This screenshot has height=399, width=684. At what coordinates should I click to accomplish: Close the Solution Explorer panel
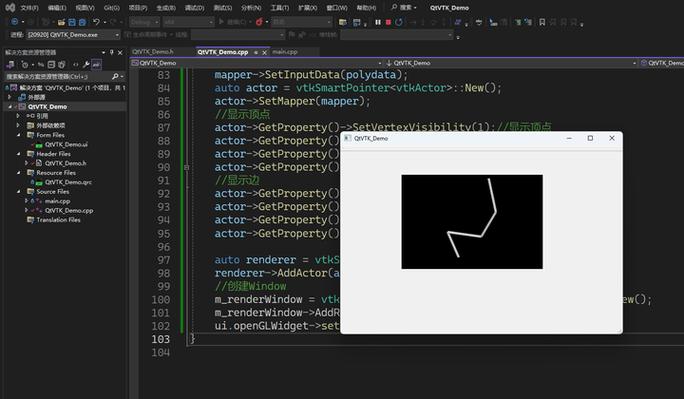point(120,52)
